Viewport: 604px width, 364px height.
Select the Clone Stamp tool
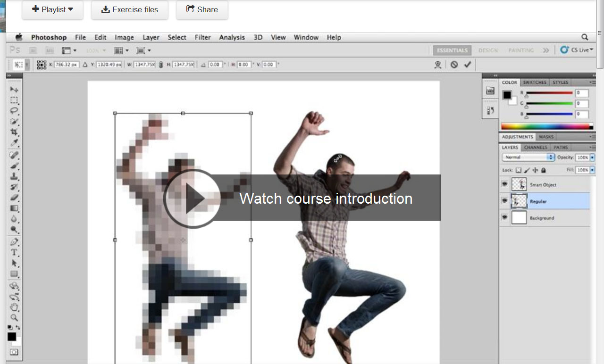[x=14, y=176]
